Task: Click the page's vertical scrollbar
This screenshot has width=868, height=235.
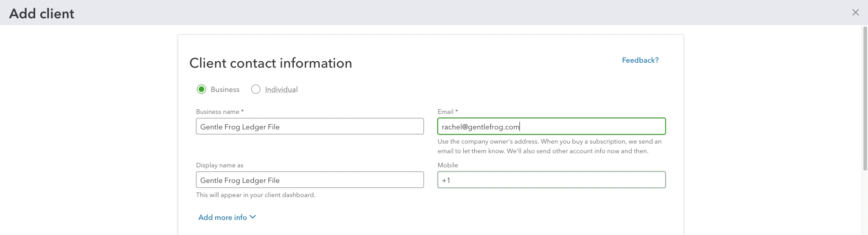Action: point(865,98)
